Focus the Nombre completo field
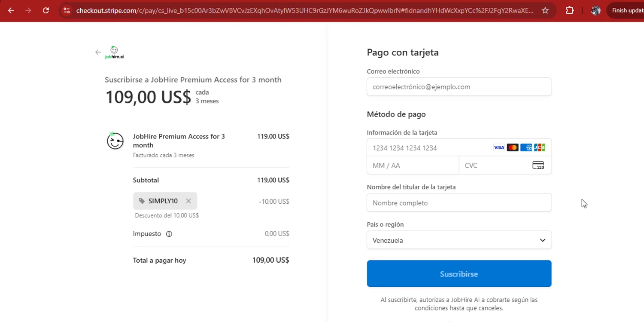The width and height of the screenshot is (644, 322). click(x=459, y=202)
